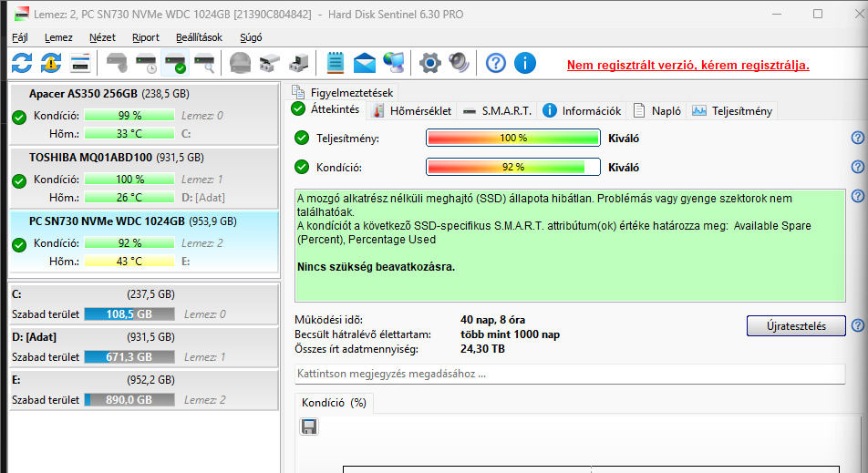
Task: Click the disk tower with drawers icon
Action: [x=299, y=63]
